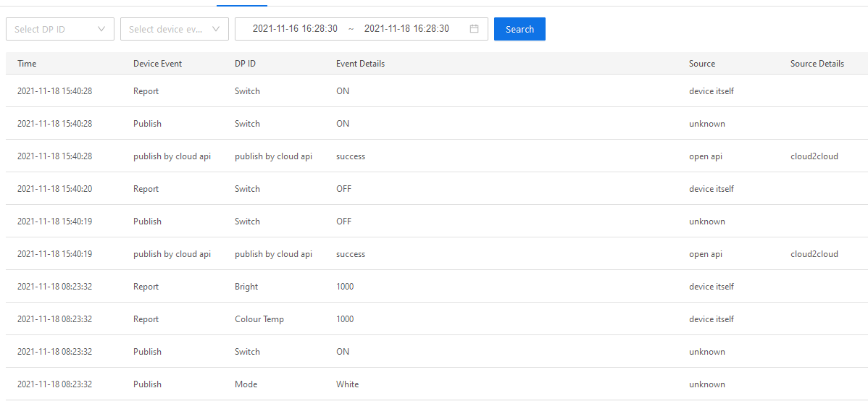868x409 pixels.
Task: Click device itself in the Colour Temp row
Action: (711, 319)
